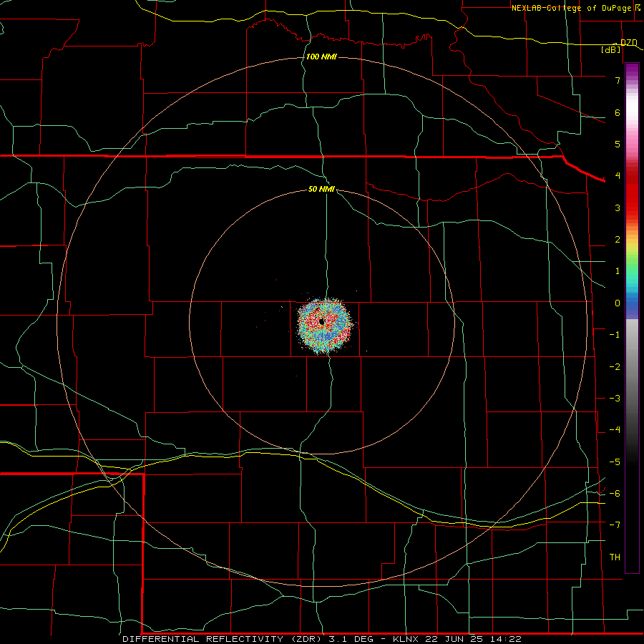644x644 pixels.
Task: Click the 7 value on the color scale
Action: (x=618, y=80)
